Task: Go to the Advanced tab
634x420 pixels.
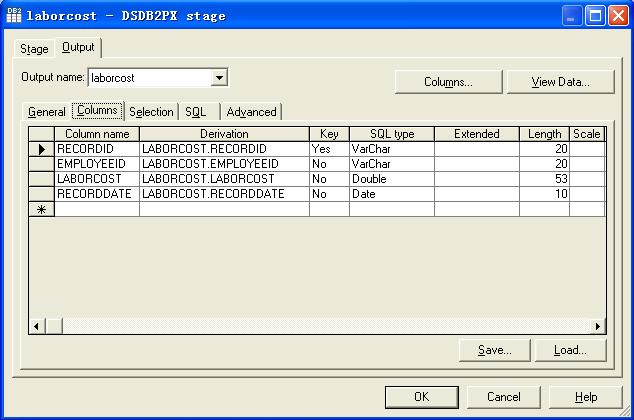Action: coord(251,112)
